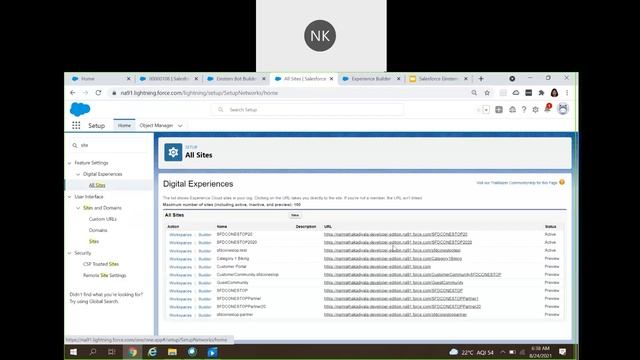Bookmark page with the star icon

point(487,93)
